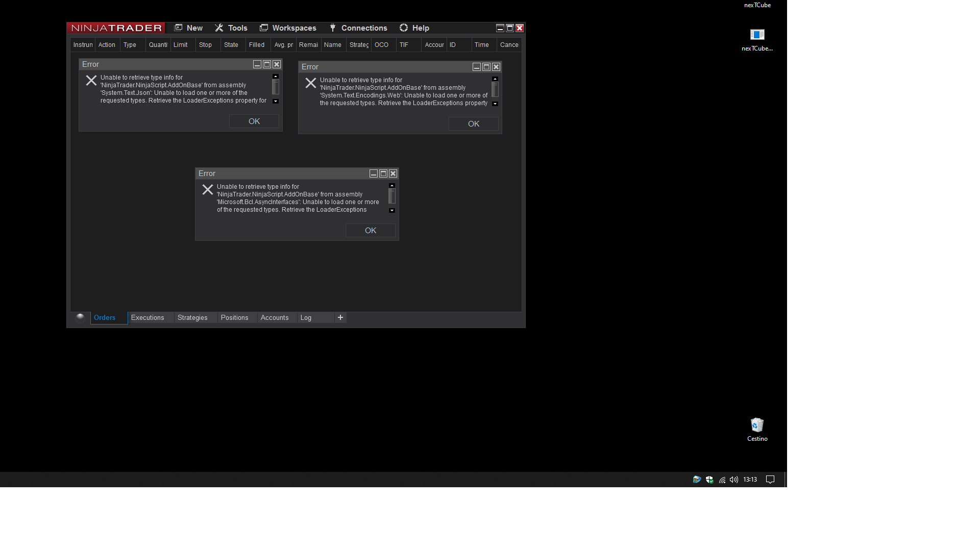
Task: Close the System.Text.Json error dialog
Action: [277, 64]
